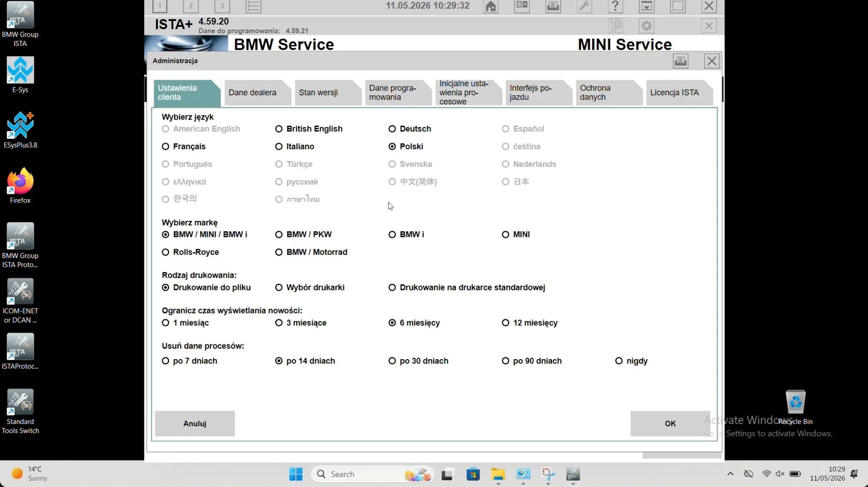868x487 pixels.
Task: Click the ISTA print icon in top toolbar
Action: [553, 6]
